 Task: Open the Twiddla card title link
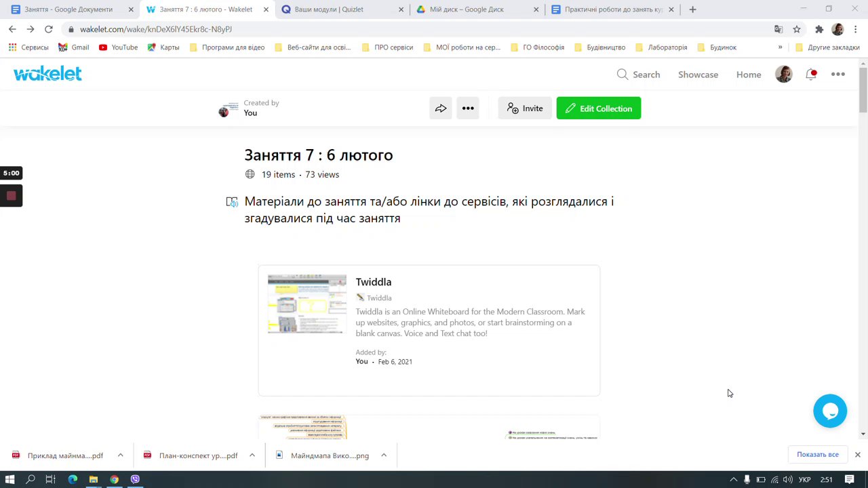[374, 282]
